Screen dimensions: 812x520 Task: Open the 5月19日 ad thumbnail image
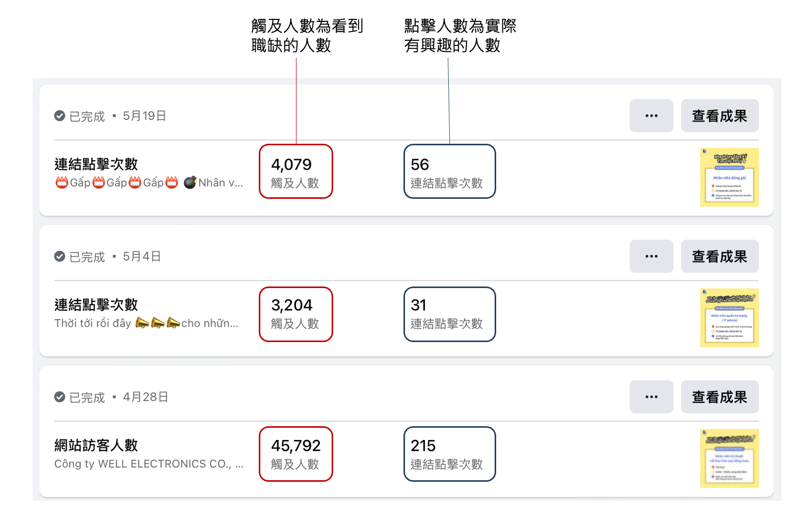pyautogui.click(x=729, y=177)
